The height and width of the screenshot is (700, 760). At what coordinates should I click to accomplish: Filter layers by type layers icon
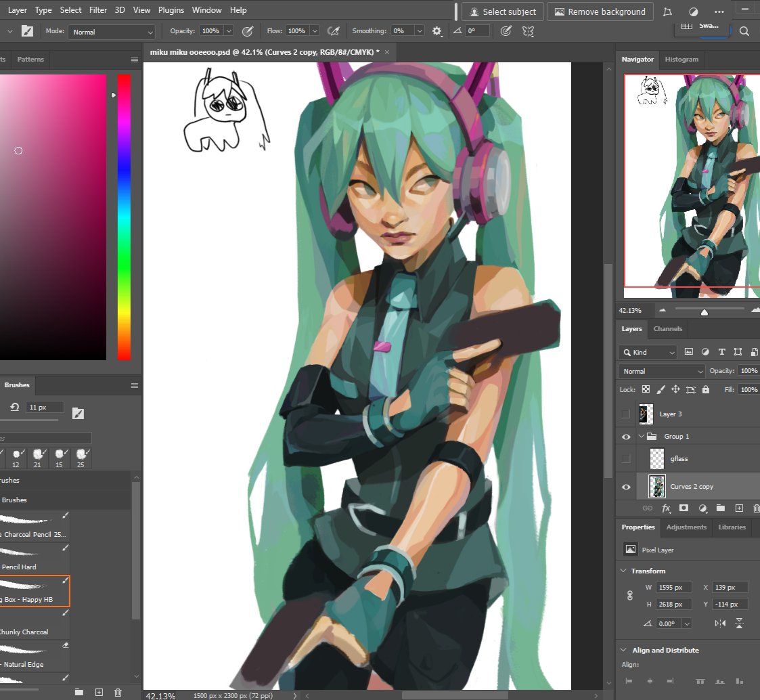click(721, 352)
